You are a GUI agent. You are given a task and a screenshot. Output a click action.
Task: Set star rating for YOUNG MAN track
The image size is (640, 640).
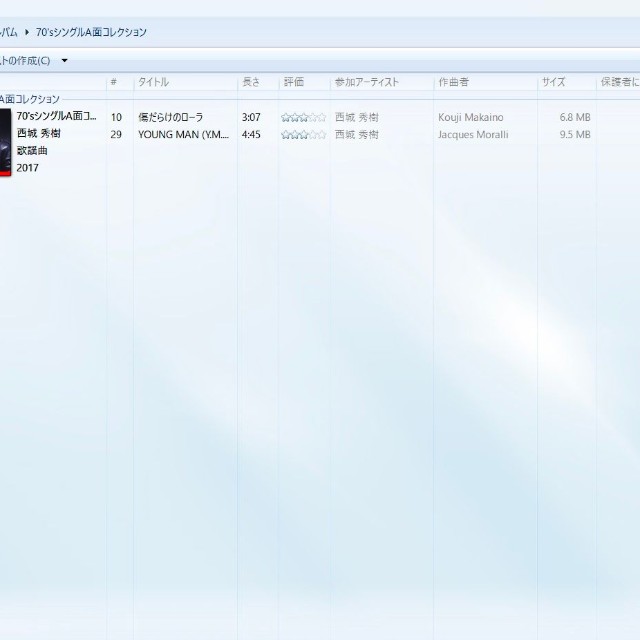pos(303,134)
